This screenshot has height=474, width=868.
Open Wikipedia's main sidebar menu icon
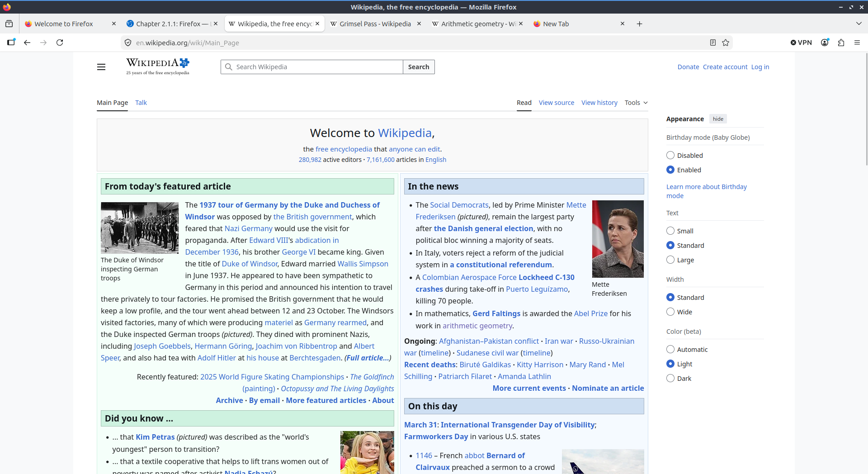(101, 67)
